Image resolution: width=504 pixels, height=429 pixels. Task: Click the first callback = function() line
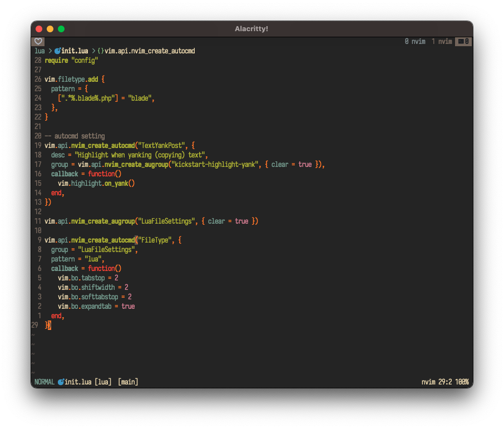(86, 174)
